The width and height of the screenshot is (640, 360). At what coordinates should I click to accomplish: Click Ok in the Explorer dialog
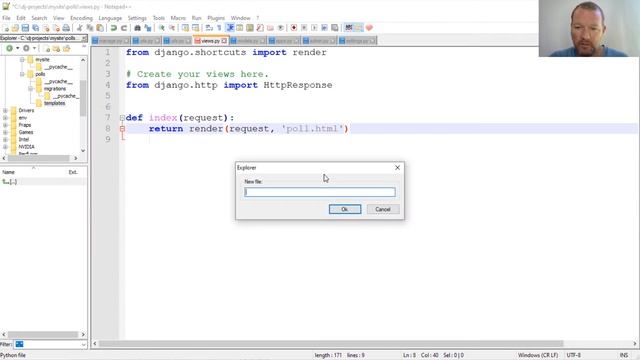point(345,209)
